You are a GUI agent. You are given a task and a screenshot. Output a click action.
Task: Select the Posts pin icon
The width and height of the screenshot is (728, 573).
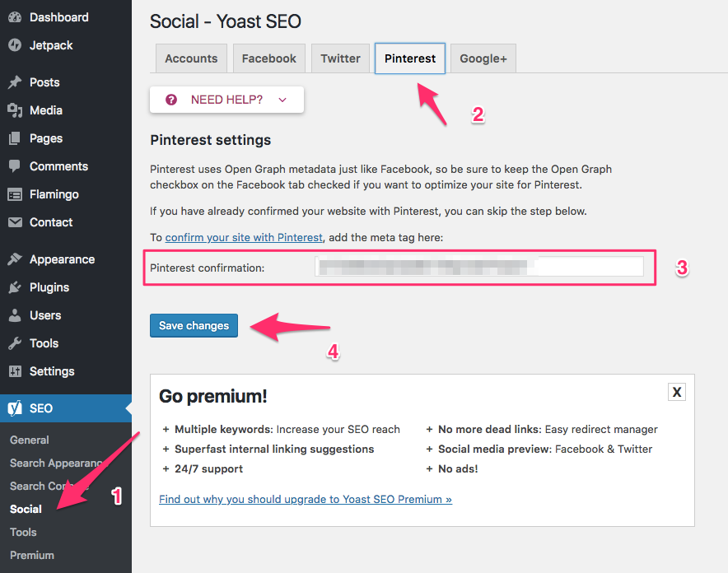coord(16,82)
